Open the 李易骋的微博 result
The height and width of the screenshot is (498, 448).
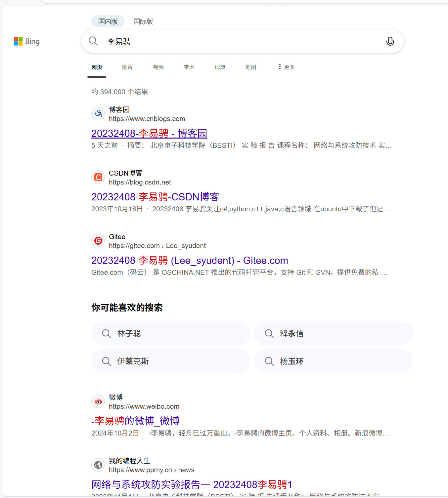pyautogui.click(x=135, y=421)
